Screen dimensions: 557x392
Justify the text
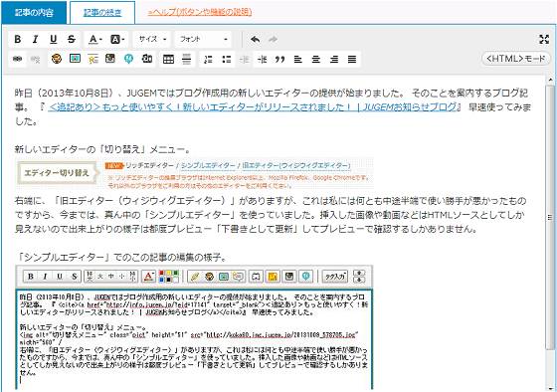(352, 59)
